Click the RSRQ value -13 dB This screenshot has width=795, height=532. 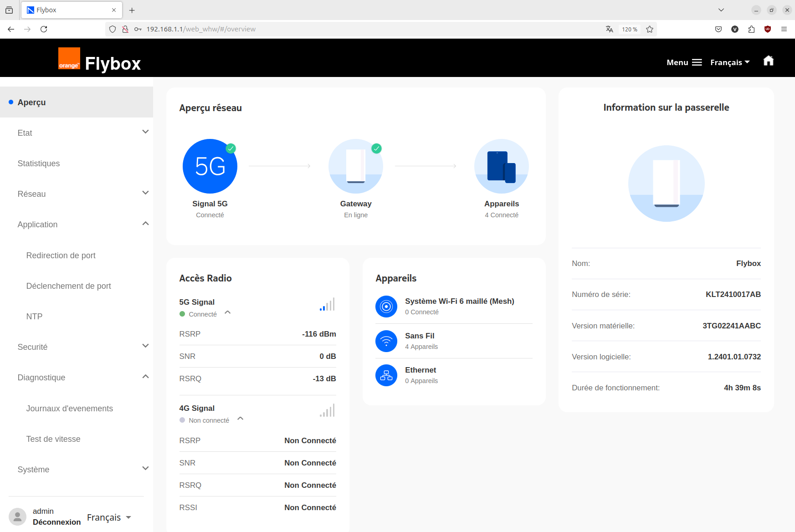coord(324,379)
